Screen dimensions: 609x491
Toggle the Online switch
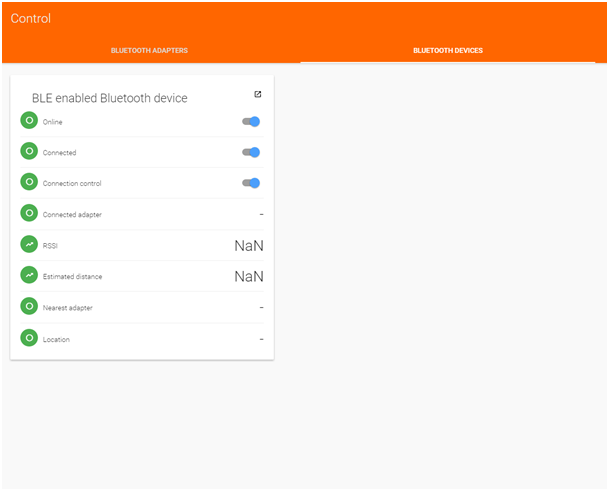(251, 122)
